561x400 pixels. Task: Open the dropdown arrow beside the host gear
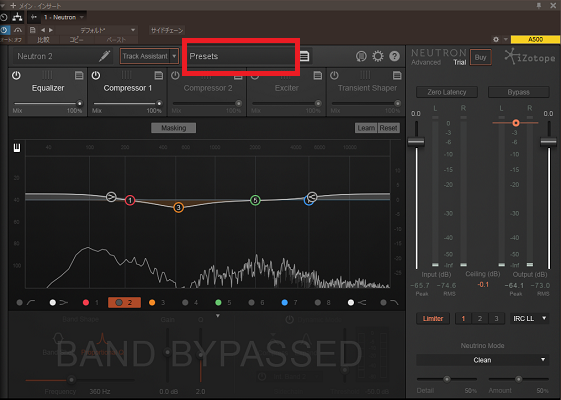[506, 39]
